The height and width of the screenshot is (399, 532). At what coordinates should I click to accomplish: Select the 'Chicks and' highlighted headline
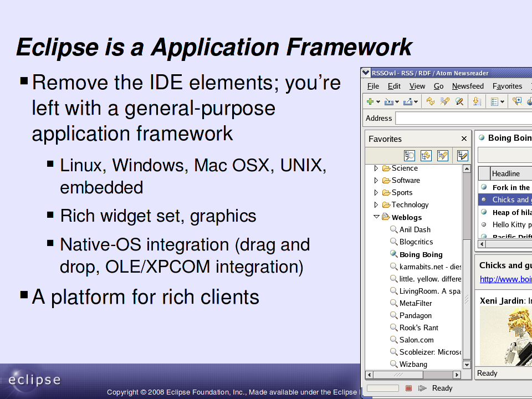tap(505, 200)
